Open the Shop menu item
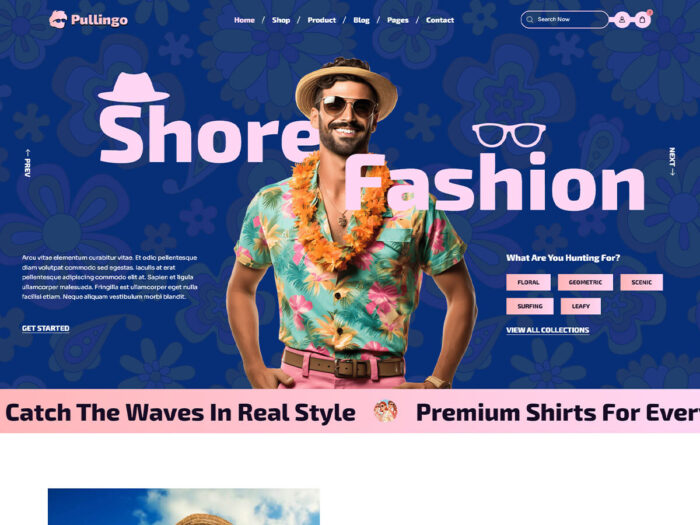700x525 pixels. (x=281, y=20)
